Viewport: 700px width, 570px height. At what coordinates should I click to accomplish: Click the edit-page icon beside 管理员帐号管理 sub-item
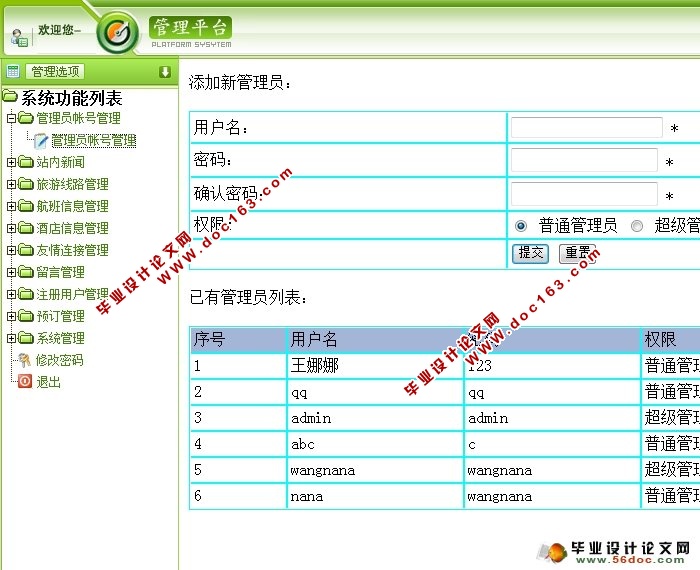coord(41,140)
